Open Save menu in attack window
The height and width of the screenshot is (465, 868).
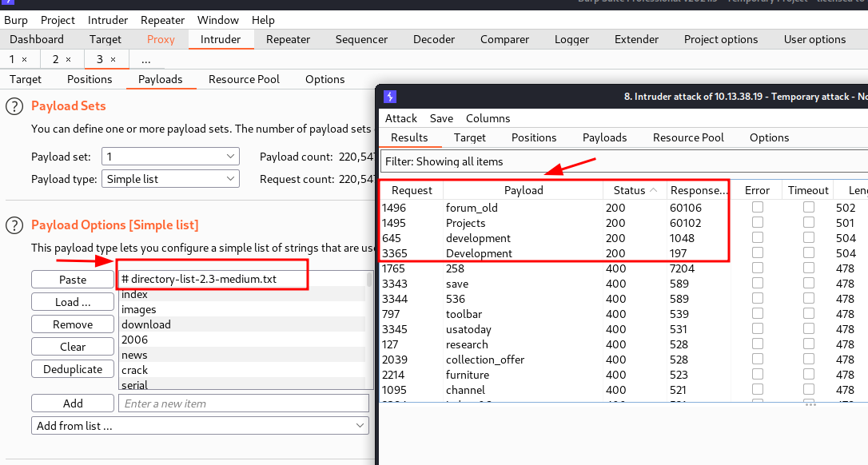(441, 118)
